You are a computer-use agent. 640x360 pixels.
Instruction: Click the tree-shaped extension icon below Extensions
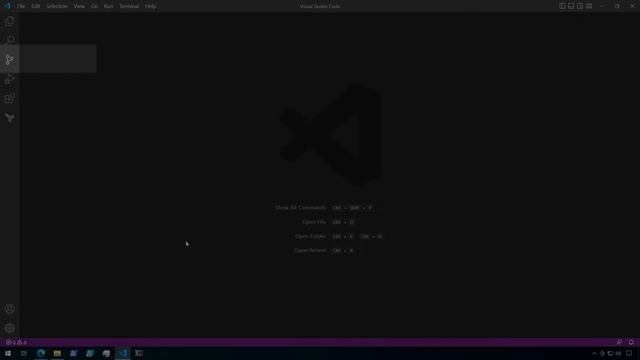[10, 118]
